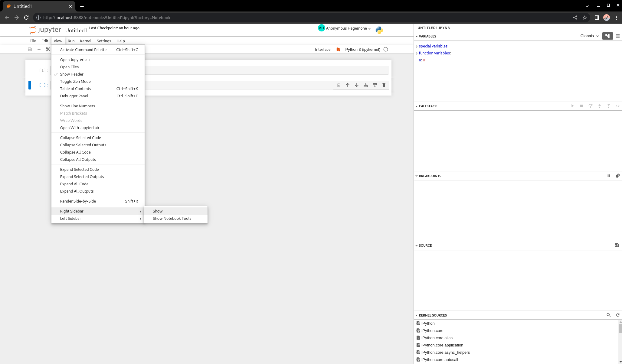Viewport: 622px width, 364px height.
Task: Open the Globals scope dropdown
Action: [x=589, y=36]
